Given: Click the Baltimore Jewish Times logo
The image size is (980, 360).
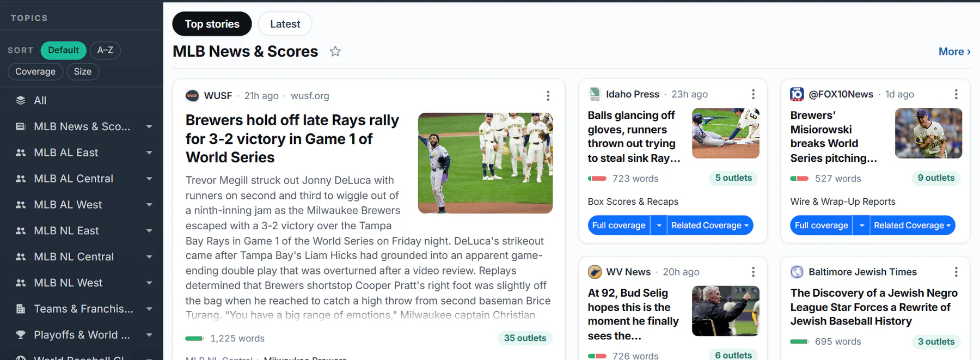Looking at the screenshot, I should click(x=797, y=272).
